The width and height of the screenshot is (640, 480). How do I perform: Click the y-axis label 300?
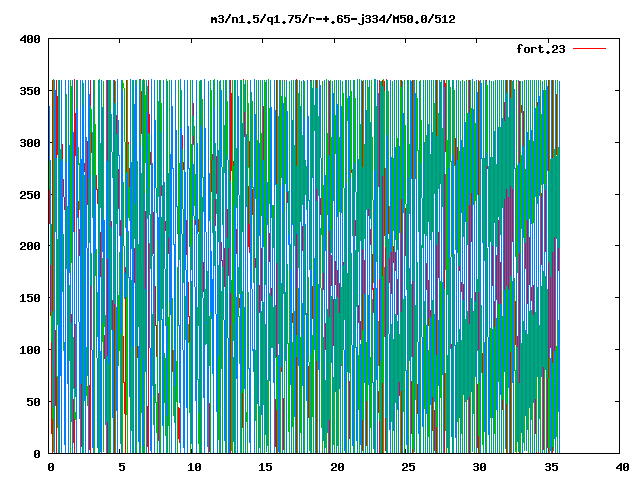pyautogui.click(x=30, y=143)
